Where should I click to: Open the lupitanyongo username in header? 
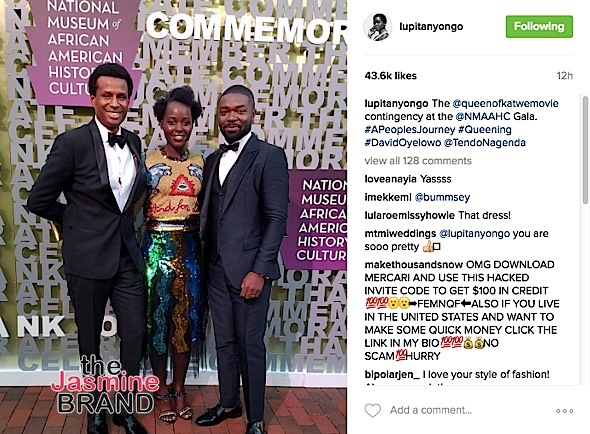coord(431,27)
